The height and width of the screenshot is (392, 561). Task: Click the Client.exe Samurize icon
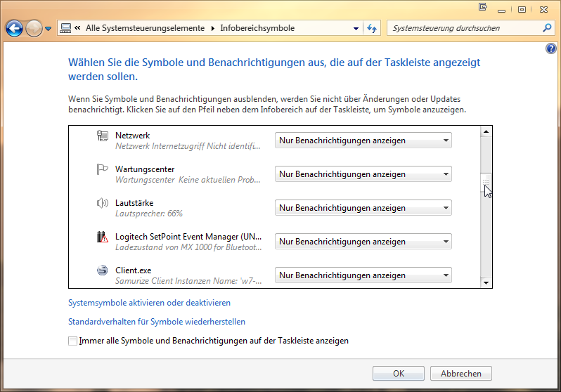tap(103, 270)
